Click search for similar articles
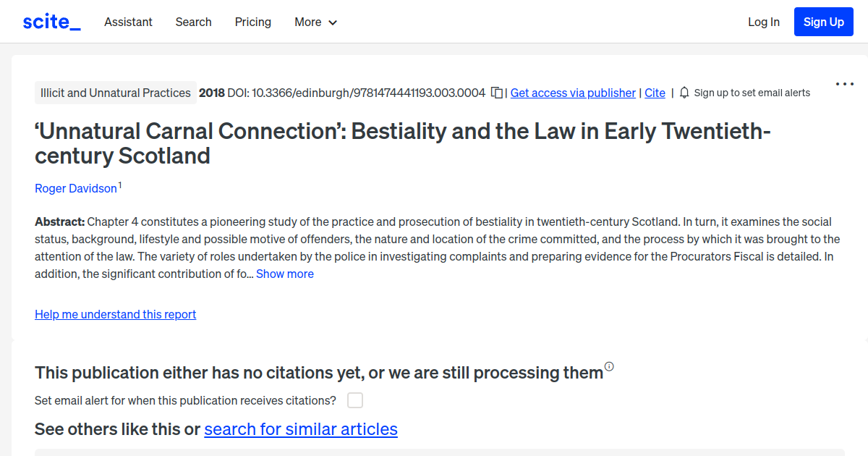The width and height of the screenshot is (868, 456). (301, 428)
